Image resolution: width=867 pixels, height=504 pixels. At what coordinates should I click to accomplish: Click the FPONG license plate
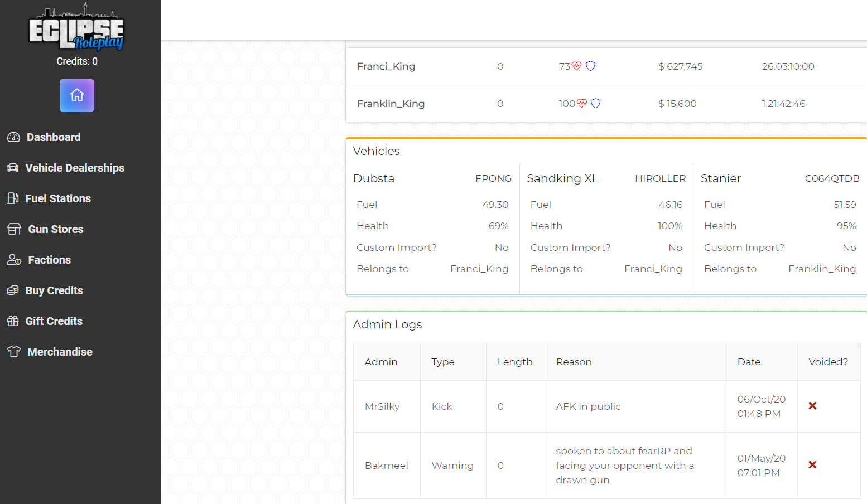click(x=493, y=178)
